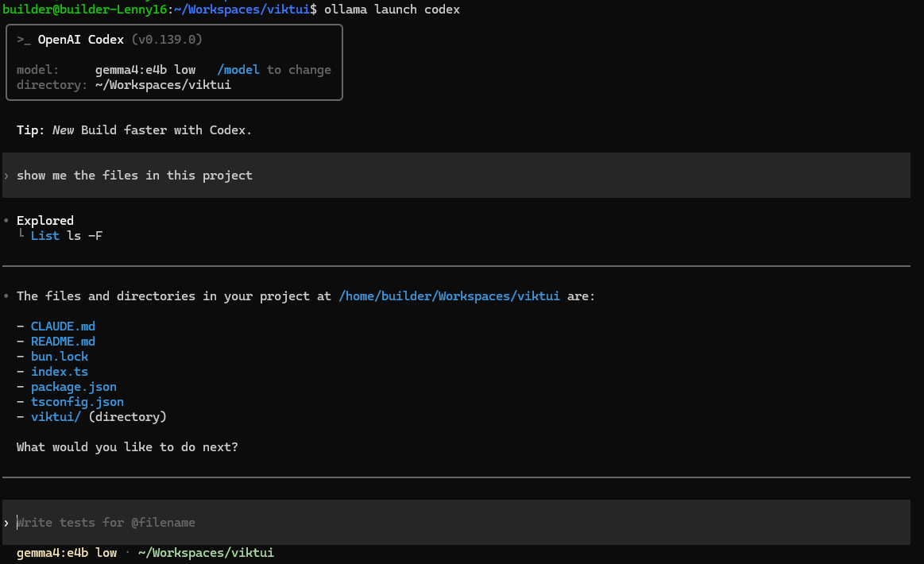Click the gemma4:e4b low model value in header
This screenshot has height=564, width=924.
[145, 70]
